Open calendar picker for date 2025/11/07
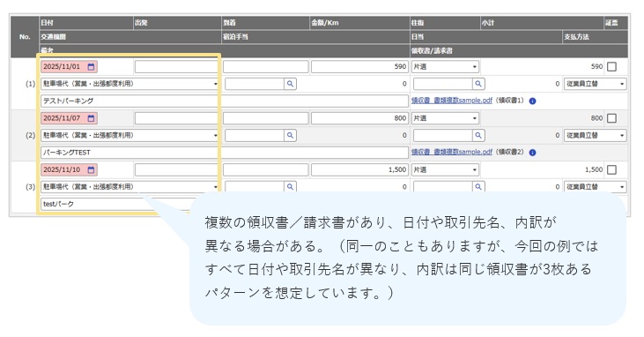 (x=91, y=118)
